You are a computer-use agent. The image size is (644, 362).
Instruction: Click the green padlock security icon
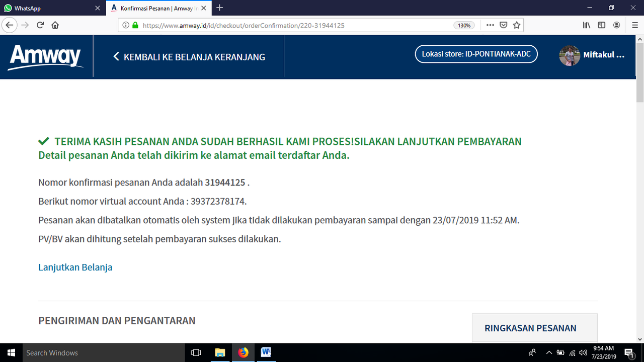(135, 25)
